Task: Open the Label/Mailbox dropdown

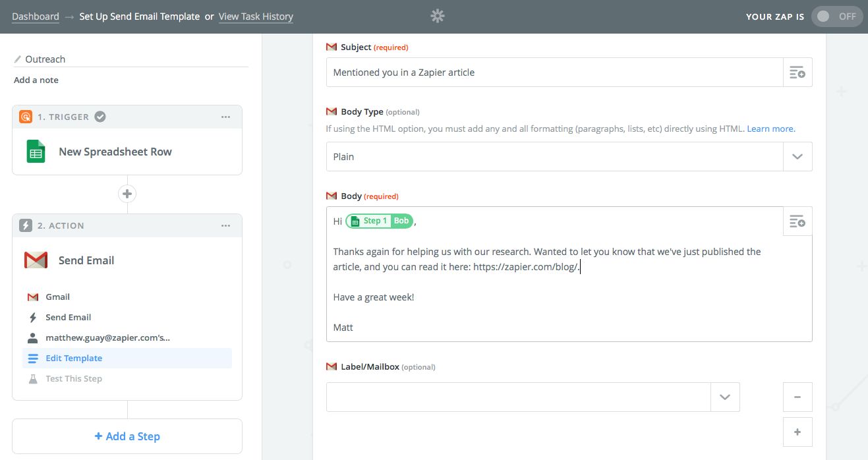Action: pyautogui.click(x=725, y=397)
